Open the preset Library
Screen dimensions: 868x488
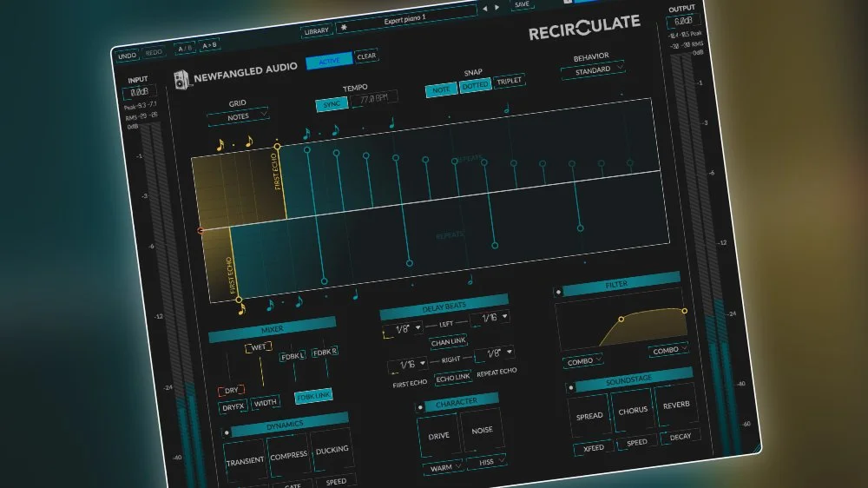tap(317, 31)
